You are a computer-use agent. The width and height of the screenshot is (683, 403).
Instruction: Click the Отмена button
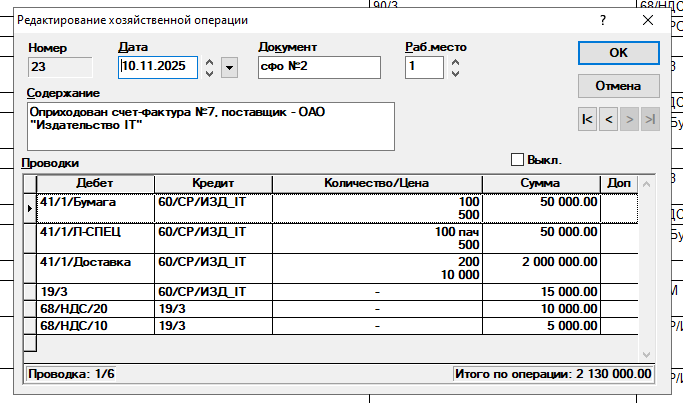pyautogui.click(x=618, y=85)
